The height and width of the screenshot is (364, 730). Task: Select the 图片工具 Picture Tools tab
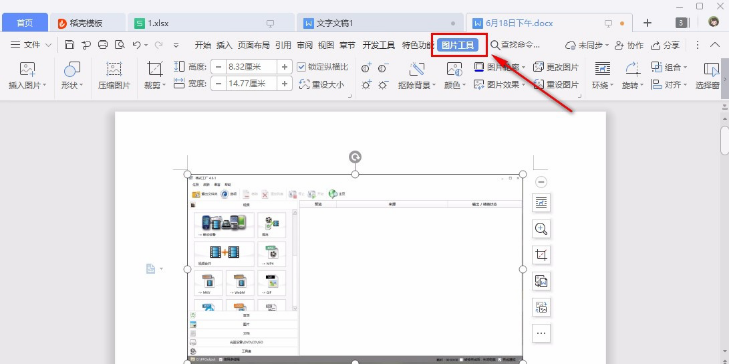(x=458, y=45)
